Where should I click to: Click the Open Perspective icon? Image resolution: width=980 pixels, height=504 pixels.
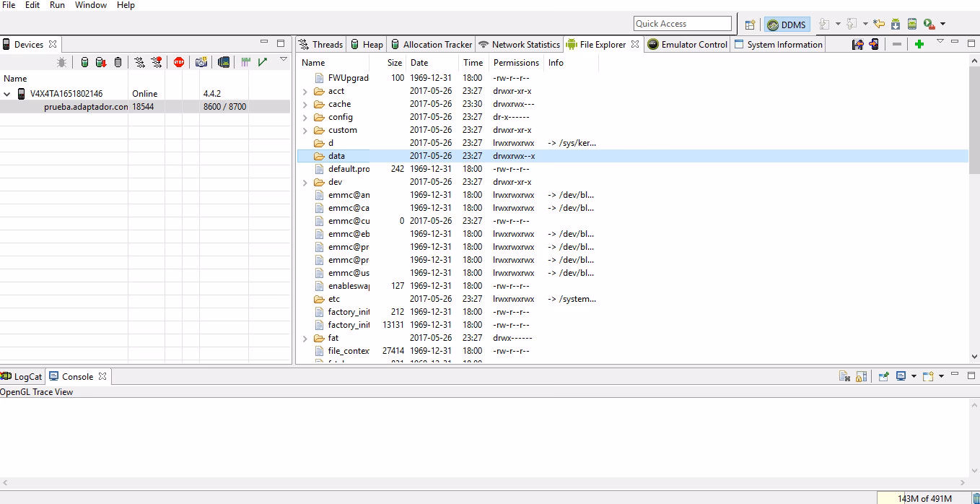point(750,25)
